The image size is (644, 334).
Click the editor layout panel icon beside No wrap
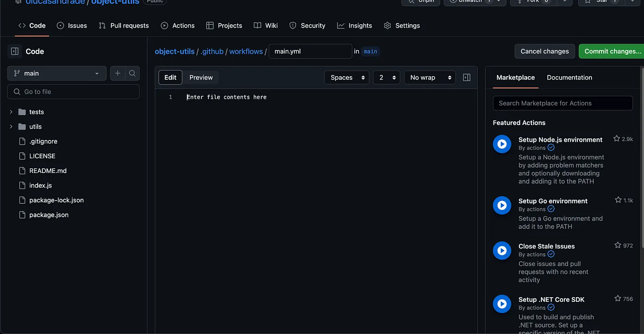466,77
